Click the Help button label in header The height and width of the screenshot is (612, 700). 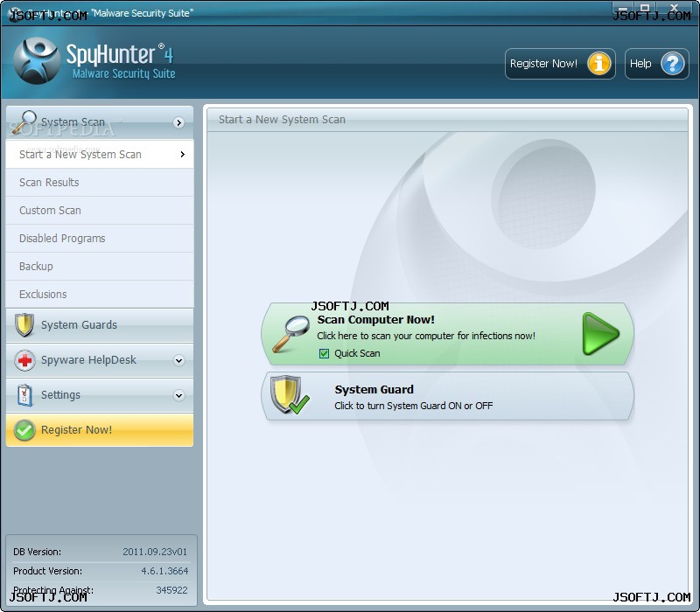click(640, 64)
